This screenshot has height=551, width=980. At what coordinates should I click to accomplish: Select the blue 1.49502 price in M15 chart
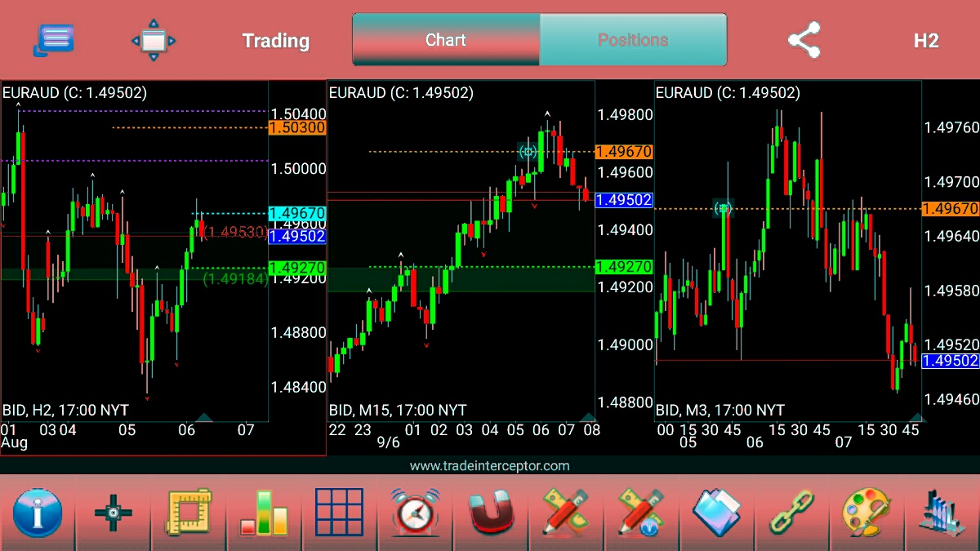point(624,200)
